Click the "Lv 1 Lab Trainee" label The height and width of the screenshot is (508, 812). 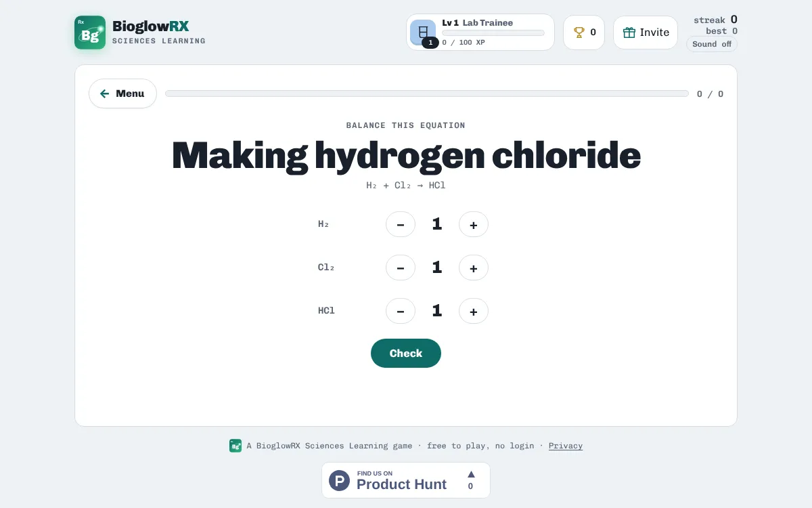pos(478,22)
